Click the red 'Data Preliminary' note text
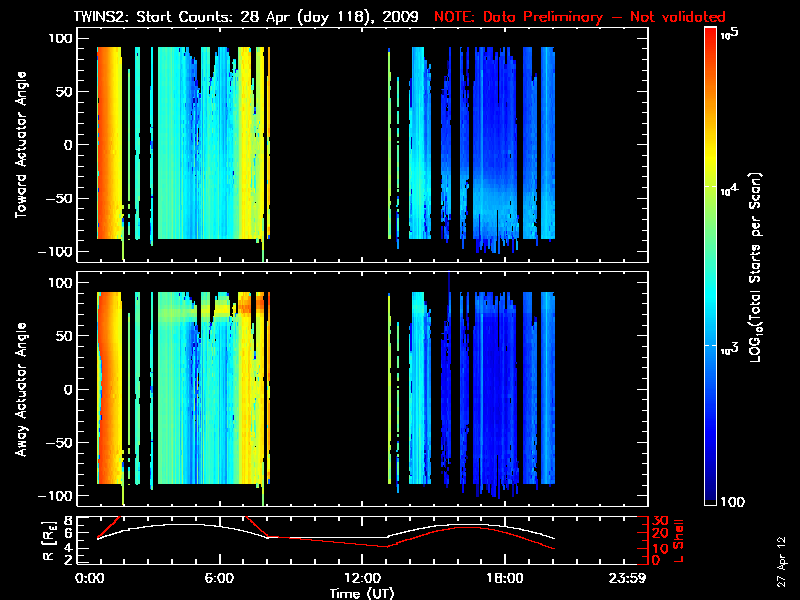 click(580, 17)
